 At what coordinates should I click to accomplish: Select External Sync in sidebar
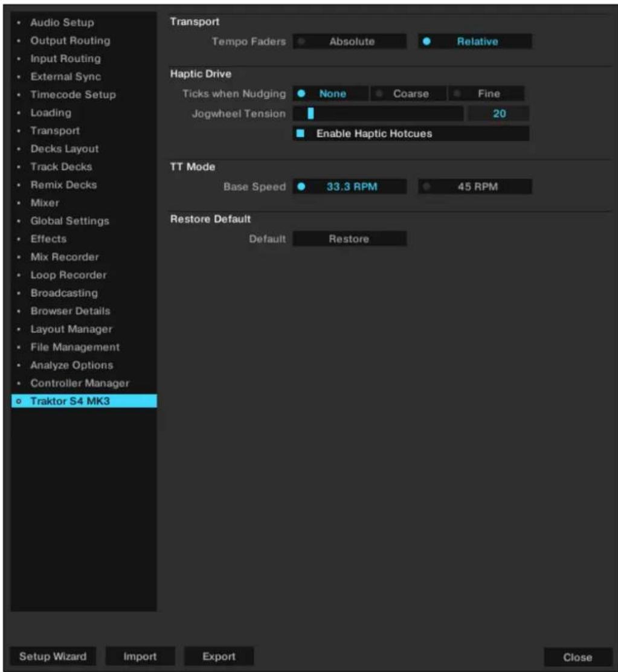click(x=83, y=77)
